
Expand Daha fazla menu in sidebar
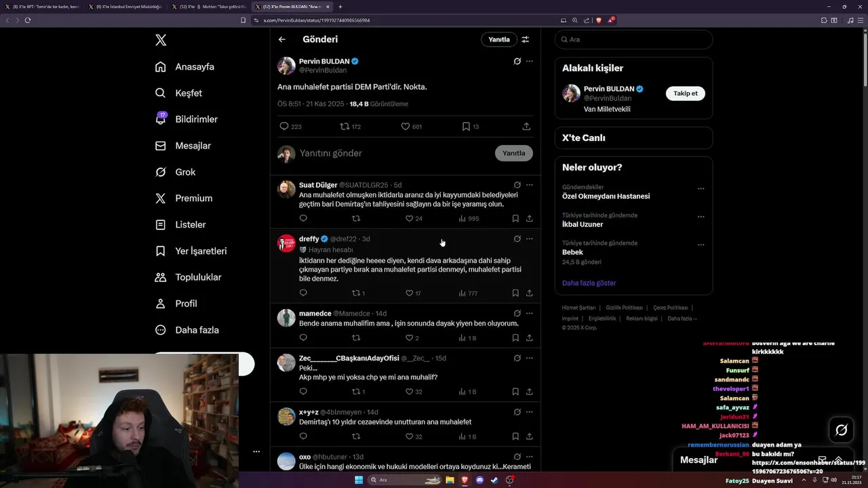click(186, 330)
